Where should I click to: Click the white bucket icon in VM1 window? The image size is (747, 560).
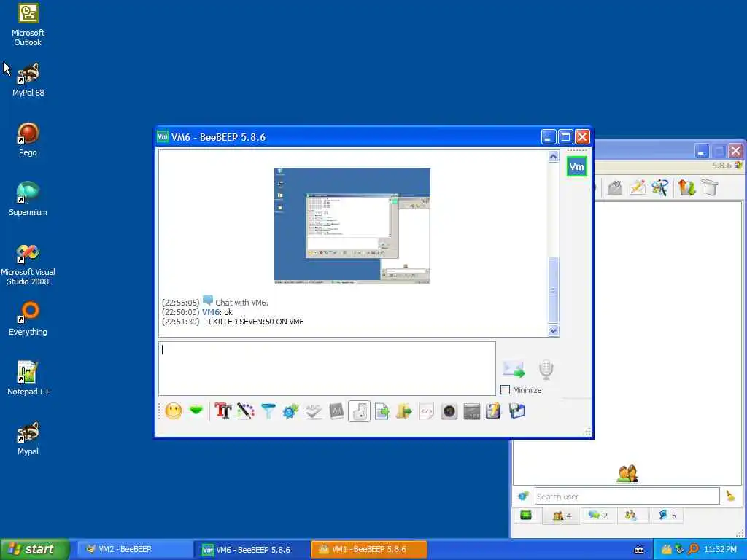[x=709, y=187]
